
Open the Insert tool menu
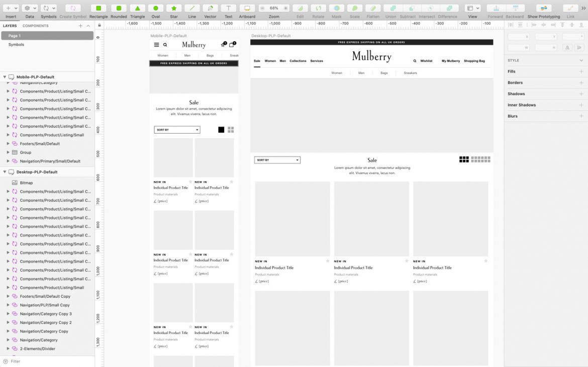click(11, 8)
